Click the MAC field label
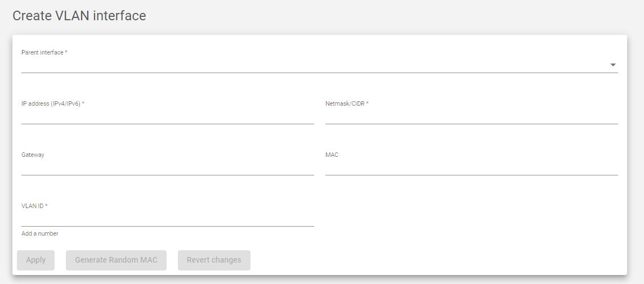Image resolution: width=644 pixels, height=284 pixels. [332, 155]
